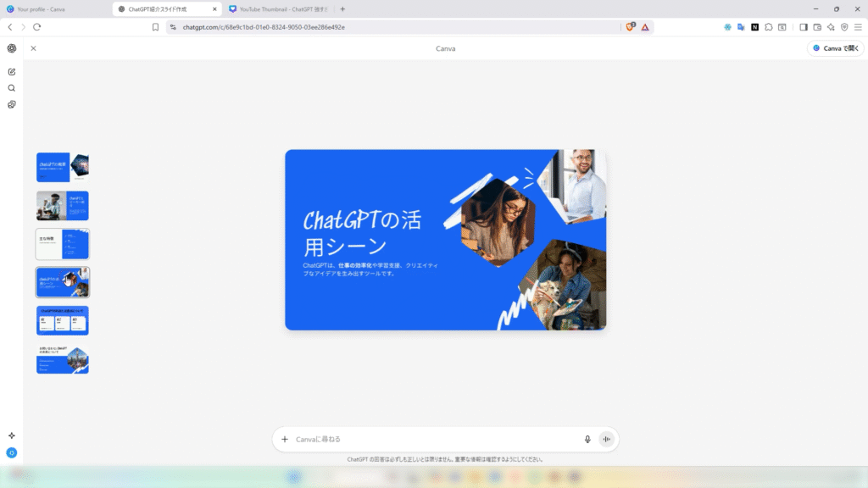Open the library icon in sidebar
Screen dimensions: 868x488
click(x=12, y=105)
